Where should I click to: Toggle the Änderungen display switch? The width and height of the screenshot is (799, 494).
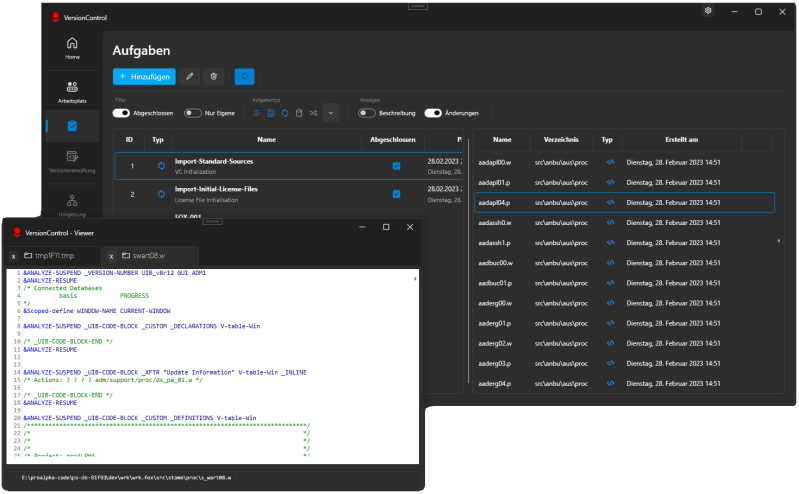point(433,113)
